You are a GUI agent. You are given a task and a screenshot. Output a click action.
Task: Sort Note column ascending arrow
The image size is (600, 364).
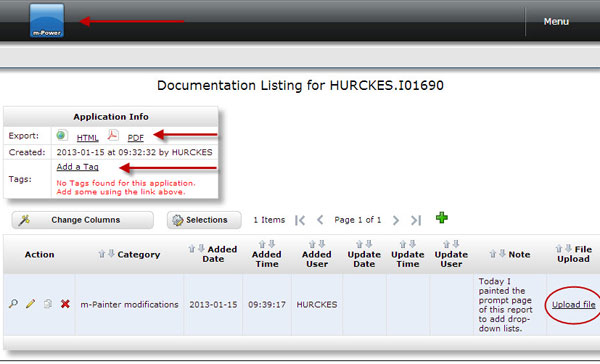click(493, 253)
